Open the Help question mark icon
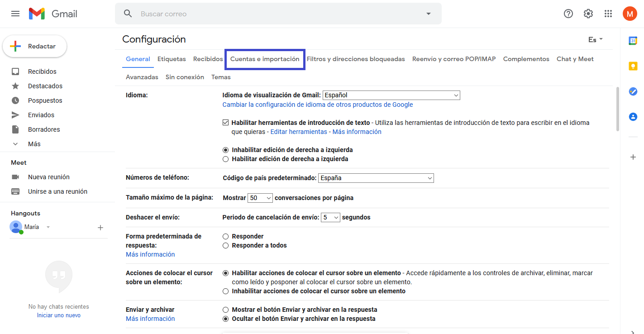Screen dimensions: 644x334 point(568,14)
